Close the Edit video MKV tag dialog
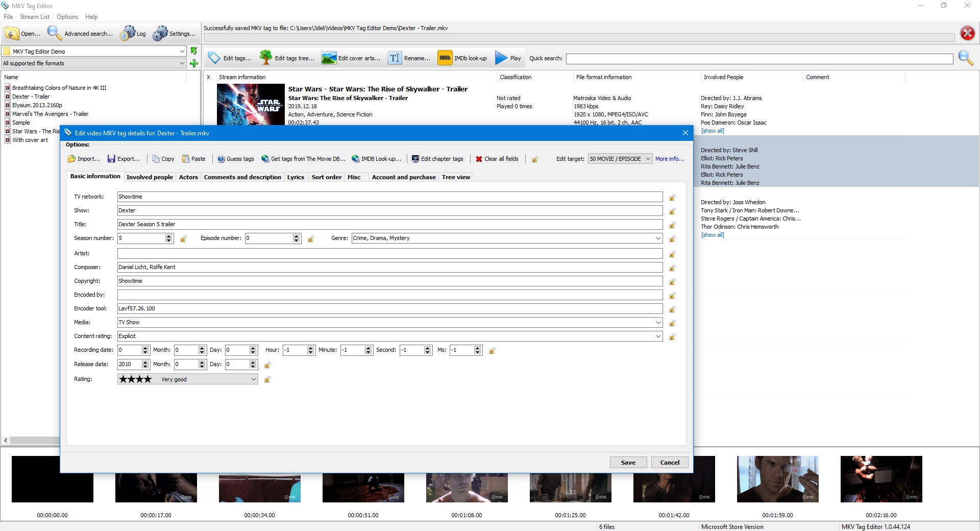The width and height of the screenshot is (980, 531). [x=685, y=133]
